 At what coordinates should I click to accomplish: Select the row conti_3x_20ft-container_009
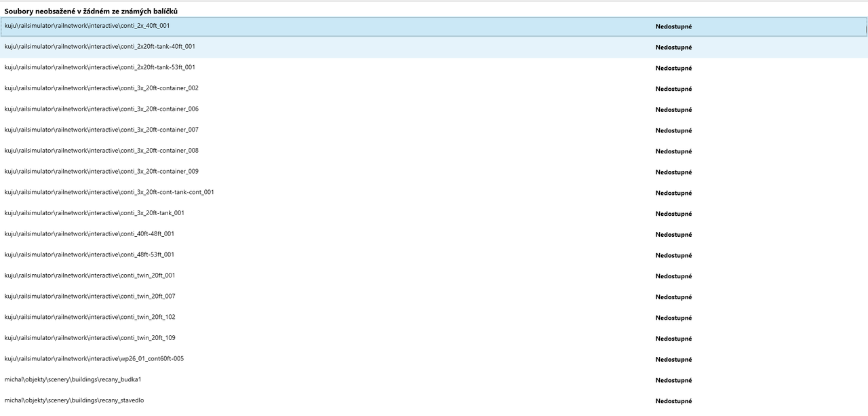(x=434, y=172)
